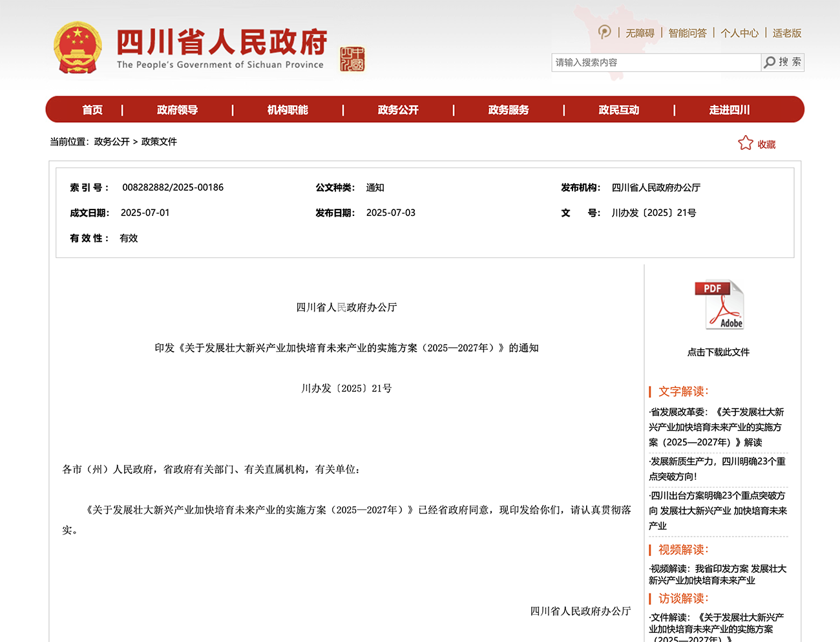Go to 个人中心 personal center

[739, 33]
